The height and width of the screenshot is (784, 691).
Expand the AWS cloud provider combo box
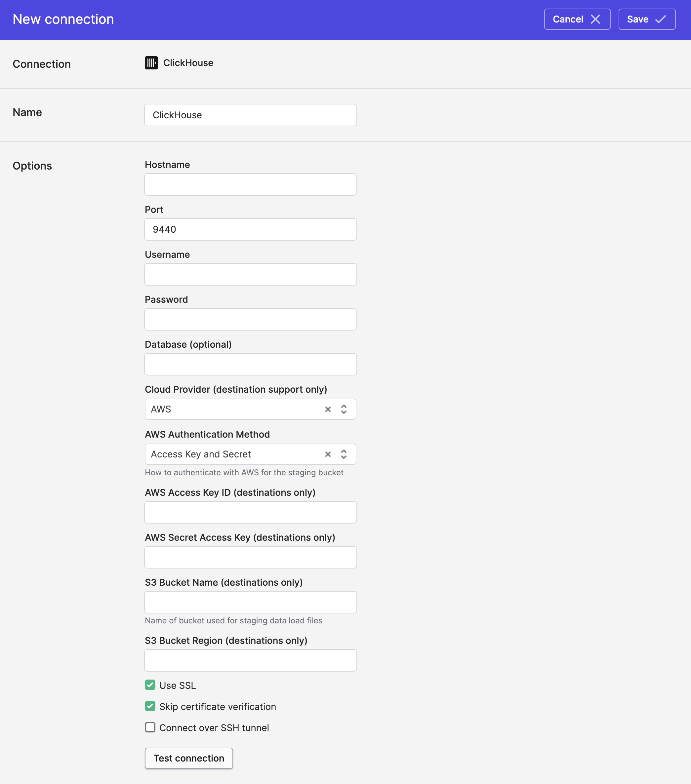point(250,409)
